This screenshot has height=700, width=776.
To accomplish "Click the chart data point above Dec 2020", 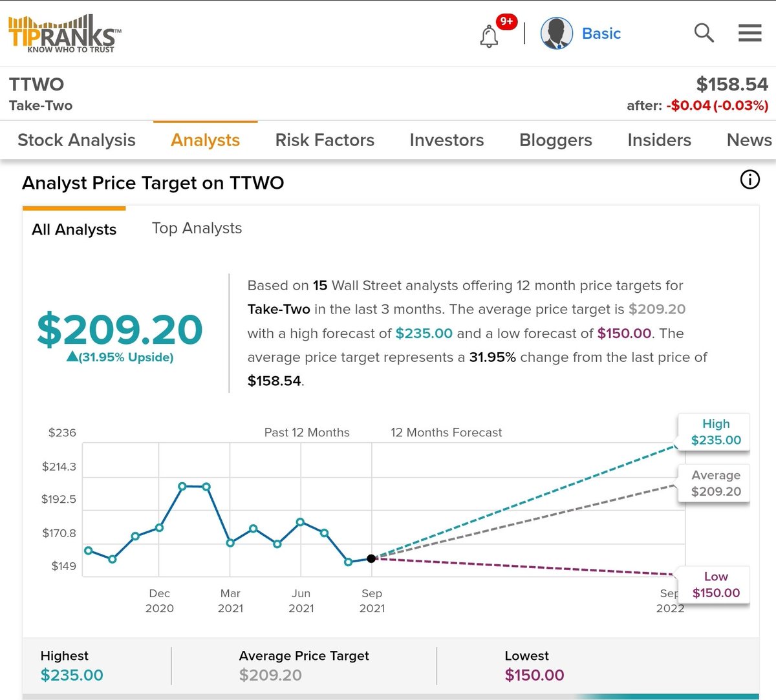I will click(159, 527).
